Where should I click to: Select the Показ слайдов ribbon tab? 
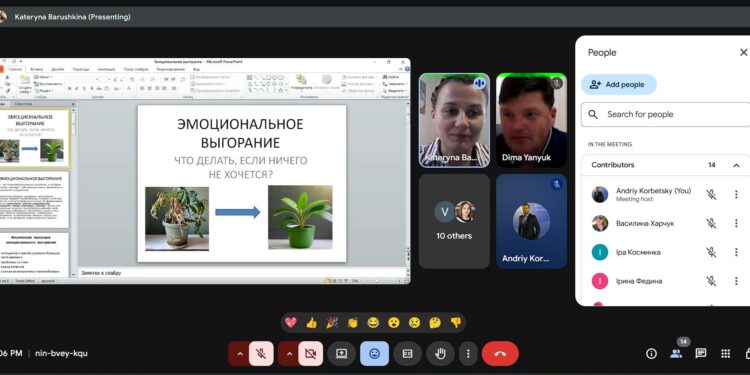pos(136,69)
